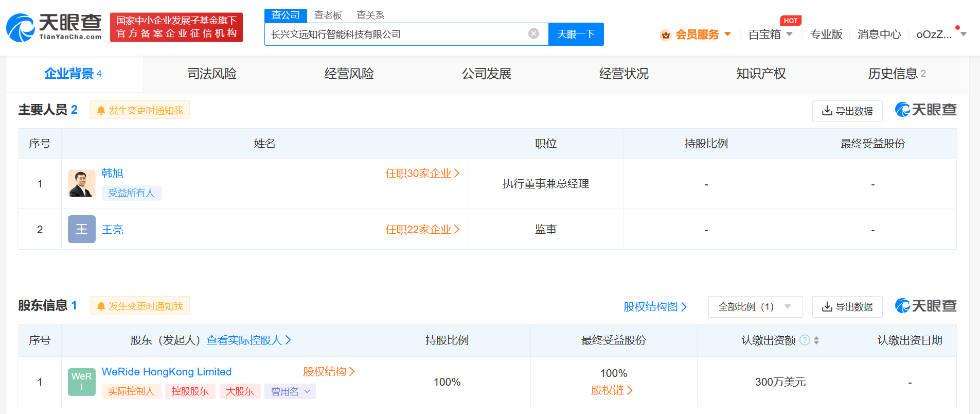Select the 司法风险 tab

point(212,74)
